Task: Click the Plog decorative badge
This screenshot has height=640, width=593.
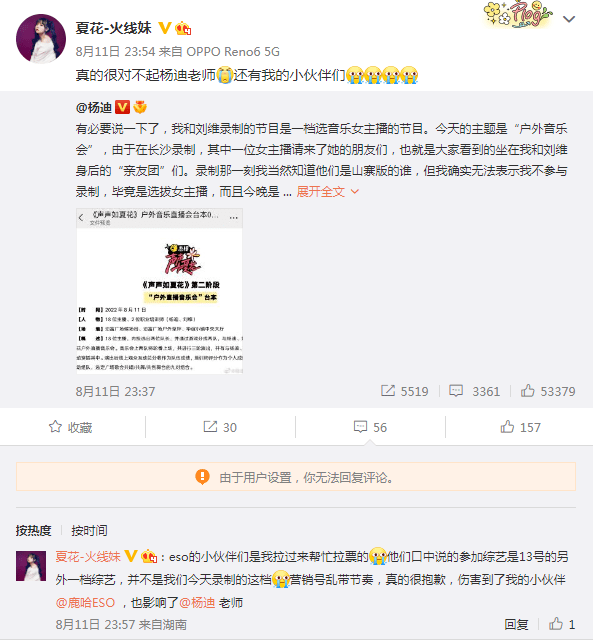Action: 517,15
